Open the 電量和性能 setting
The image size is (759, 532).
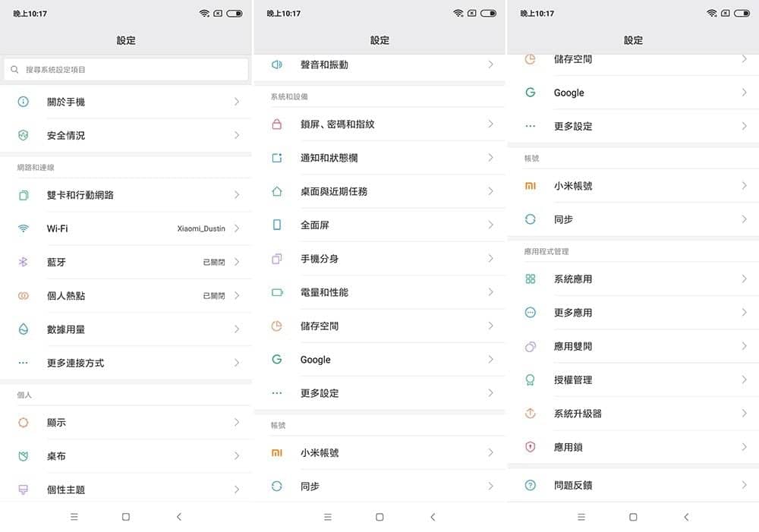[x=379, y=292]
